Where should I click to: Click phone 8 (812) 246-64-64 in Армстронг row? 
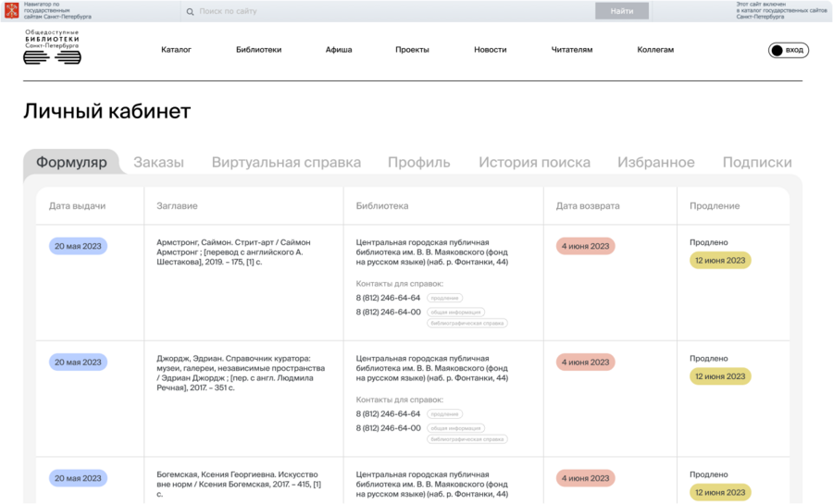(x=388, y=298)
